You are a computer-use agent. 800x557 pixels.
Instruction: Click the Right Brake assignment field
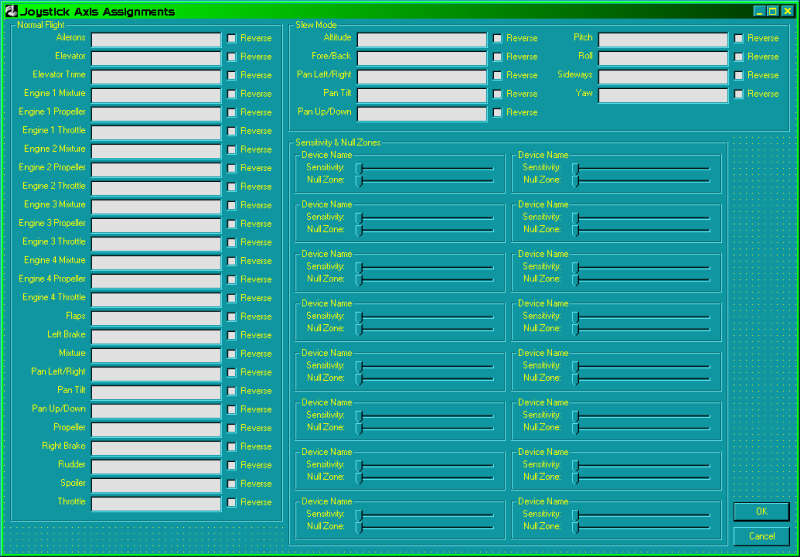156,448
